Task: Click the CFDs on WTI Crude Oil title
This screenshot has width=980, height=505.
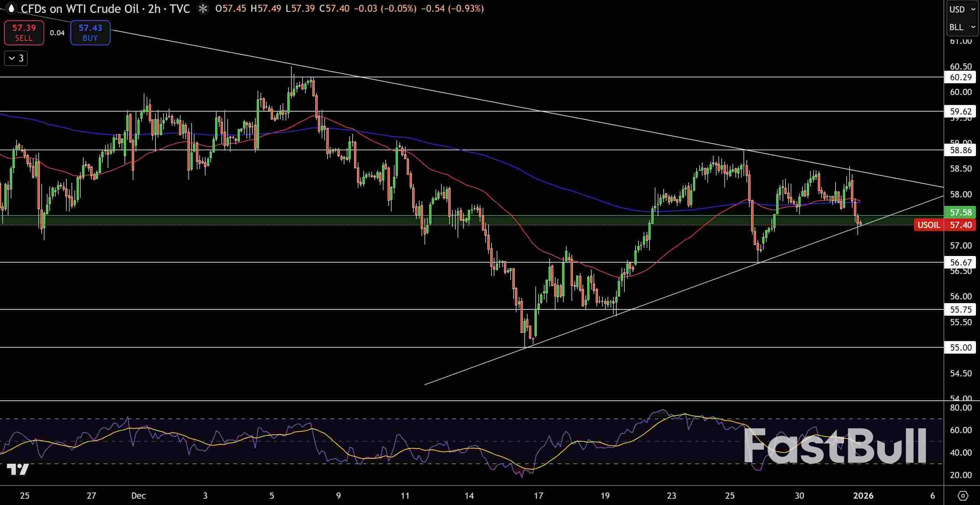Action: pyautogui.click(x=80, y=9)
